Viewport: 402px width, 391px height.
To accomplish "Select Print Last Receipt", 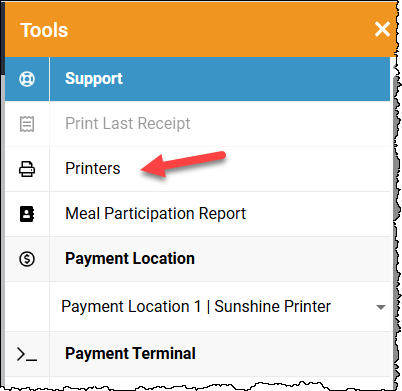I will [x=197, y=124].
